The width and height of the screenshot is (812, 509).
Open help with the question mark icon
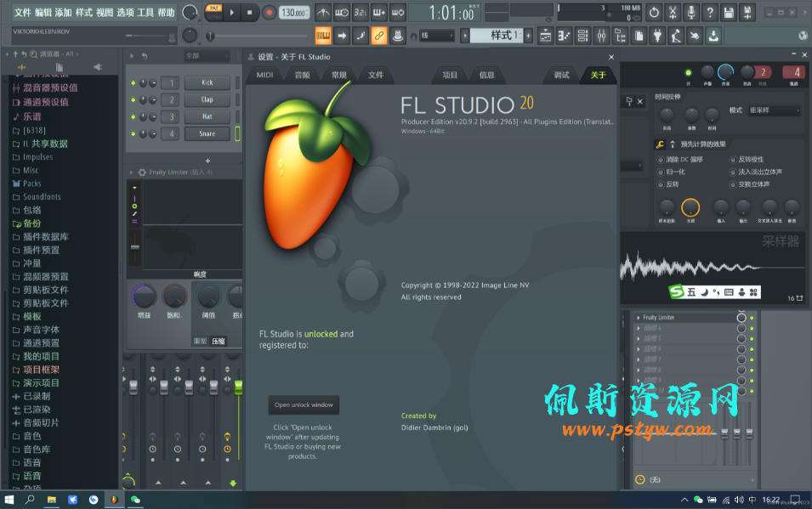click(710, 13)
